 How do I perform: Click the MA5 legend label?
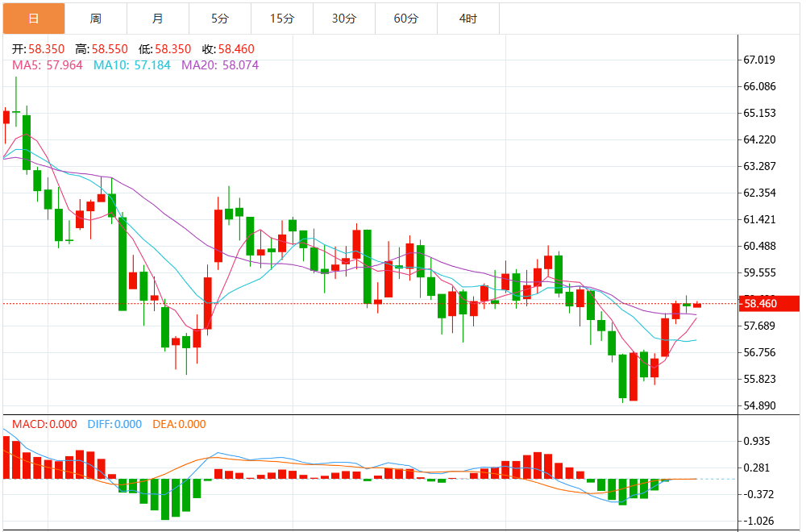(x=47, y=64)
